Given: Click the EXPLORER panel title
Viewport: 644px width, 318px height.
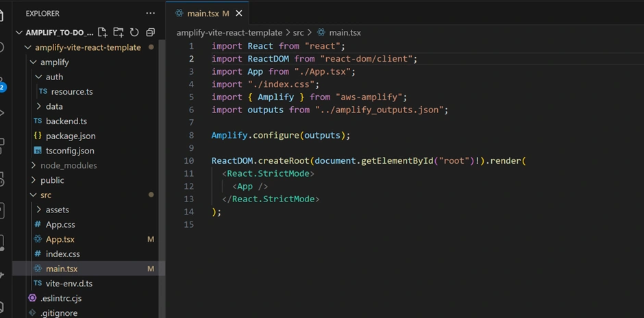Looking at the screenshot, I should pyautogui.click(x=42, y=14).
